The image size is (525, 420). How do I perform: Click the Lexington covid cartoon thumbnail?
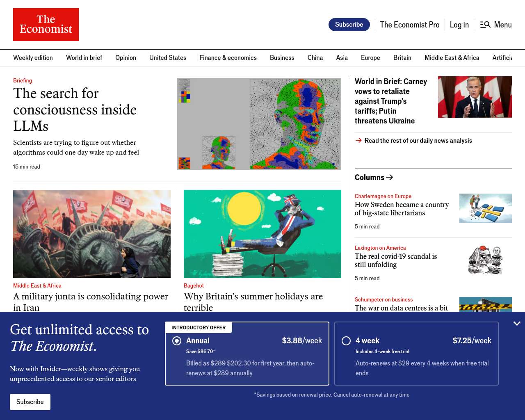[x=486, y=260]
